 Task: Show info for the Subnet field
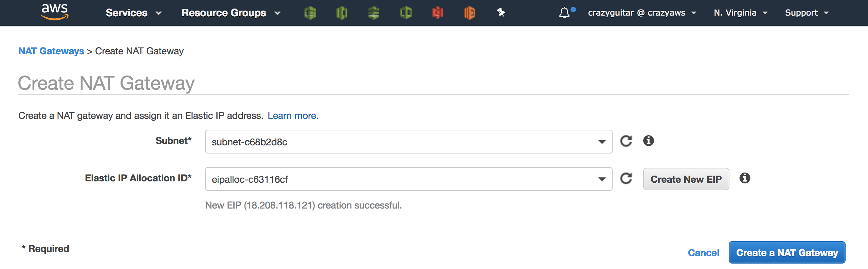(x=648, y=141)
